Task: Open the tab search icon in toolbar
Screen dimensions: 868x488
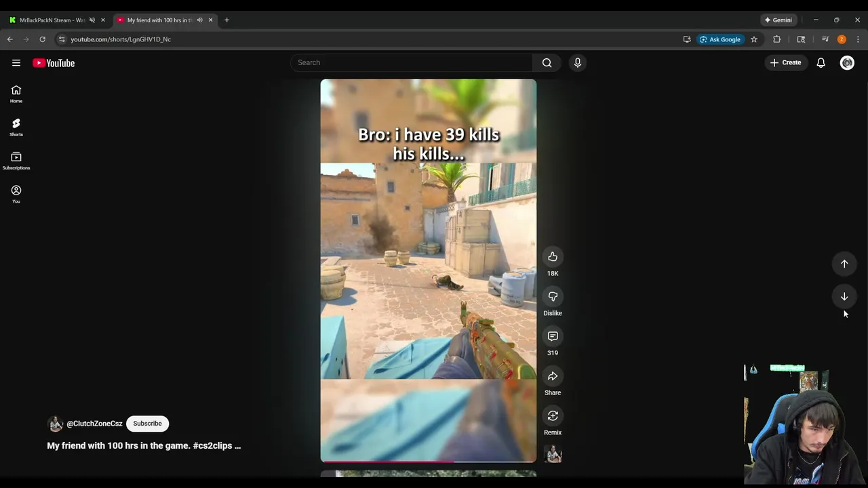Action: tap(801, 39)
